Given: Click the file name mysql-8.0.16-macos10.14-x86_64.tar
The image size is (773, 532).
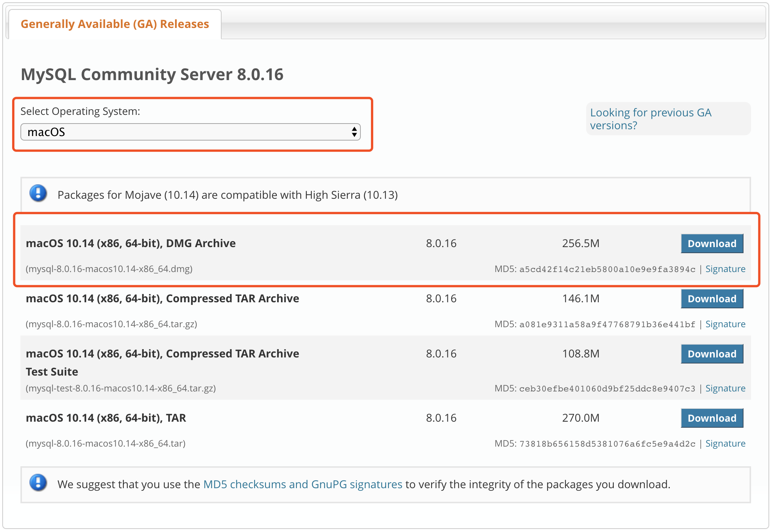Looking at the screenshot, I should 106,443.
